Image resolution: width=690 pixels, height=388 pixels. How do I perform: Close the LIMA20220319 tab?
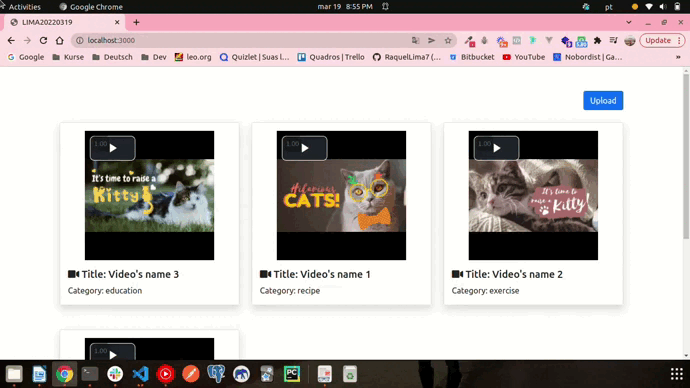(x=117, y=22)
